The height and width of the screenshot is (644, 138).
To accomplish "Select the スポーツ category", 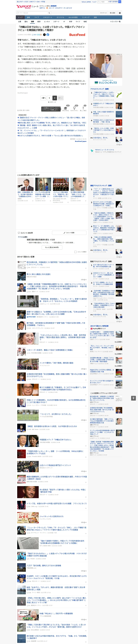I will point(56,21).
